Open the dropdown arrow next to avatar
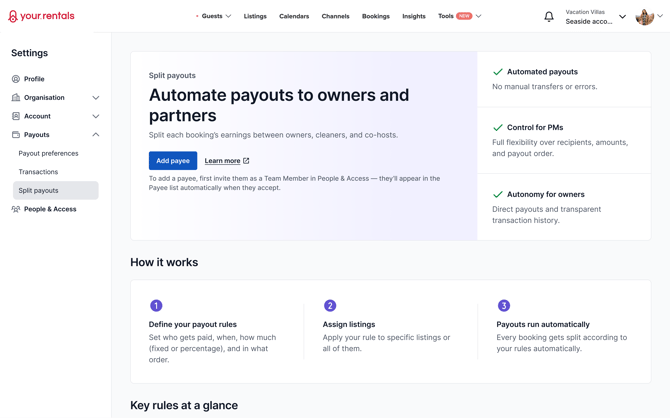Viewport: 670px width, 418px height. pyautogui.click(x=660, y=16)
